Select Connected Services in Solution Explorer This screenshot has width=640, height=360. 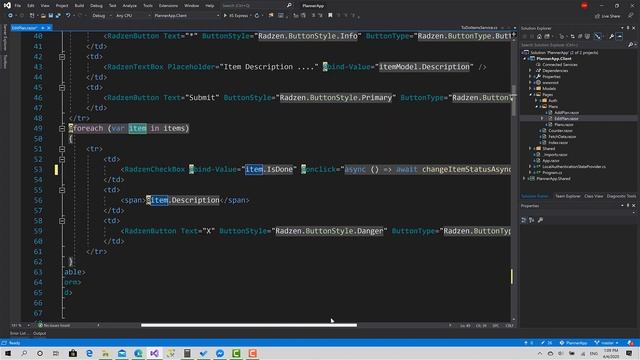click(560, 64)
